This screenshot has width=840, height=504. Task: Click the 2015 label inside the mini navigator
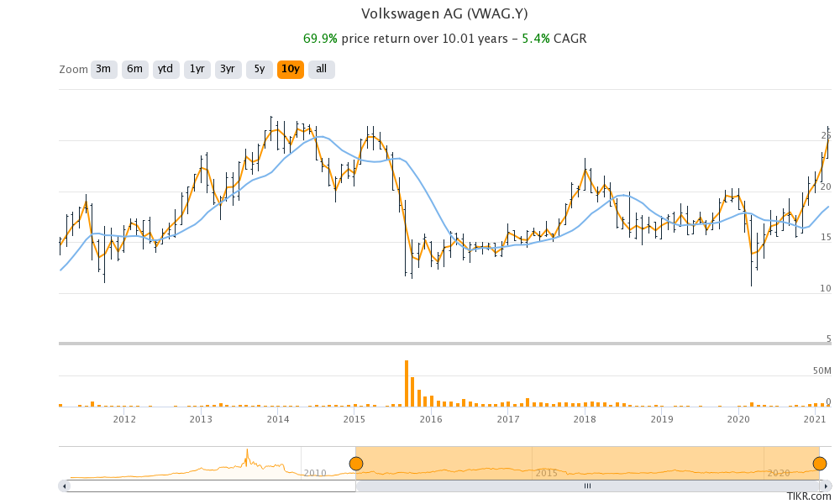click(547, 473)
